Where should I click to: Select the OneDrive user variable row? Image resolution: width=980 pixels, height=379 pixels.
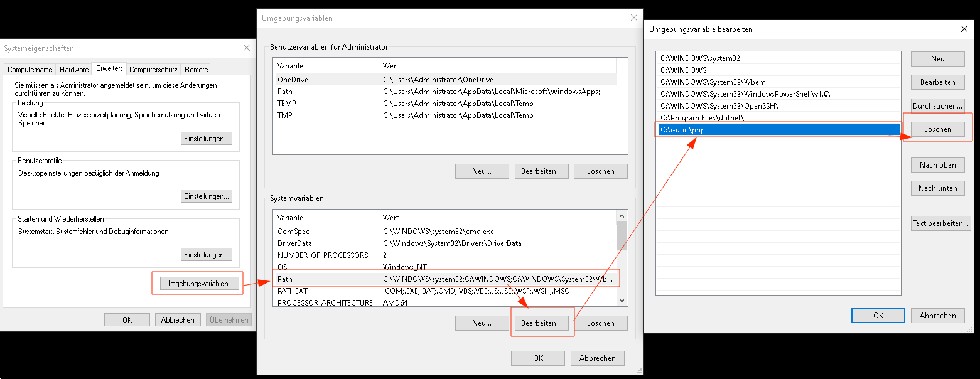pyautogui.click(x=445, y=80)
